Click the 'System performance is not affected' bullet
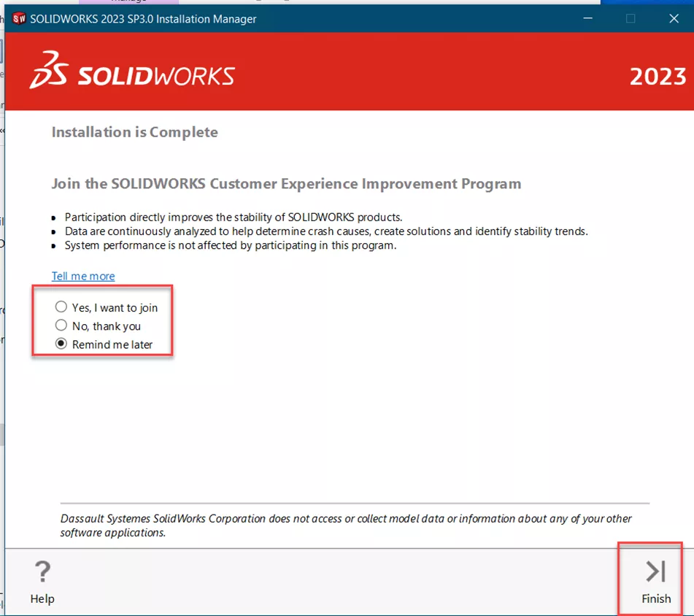The height and width of the screenshot is (616, 694). pos(230,246)
